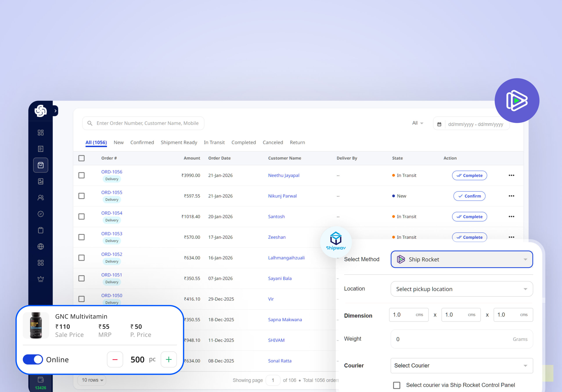Open the shopping bag orders icon

tap(41, 165)
